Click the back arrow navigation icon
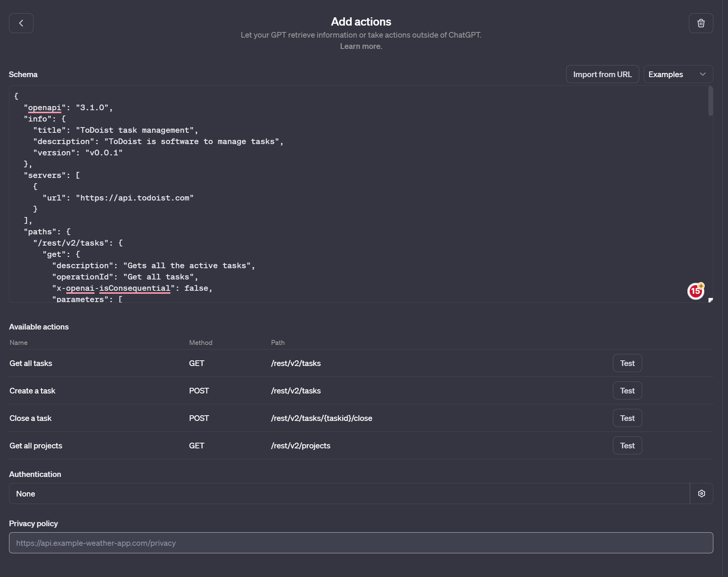 tap(21, 23)
